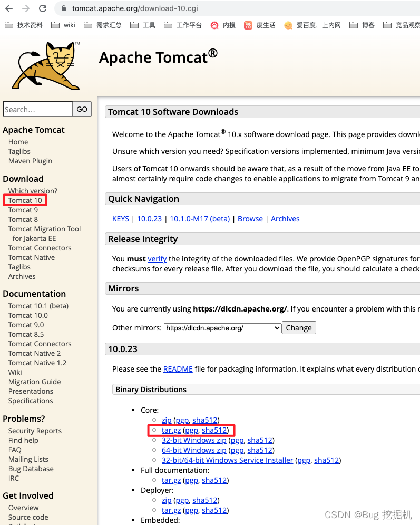Click the GO search button
This screenshot has width=420, height=525.
82,110
